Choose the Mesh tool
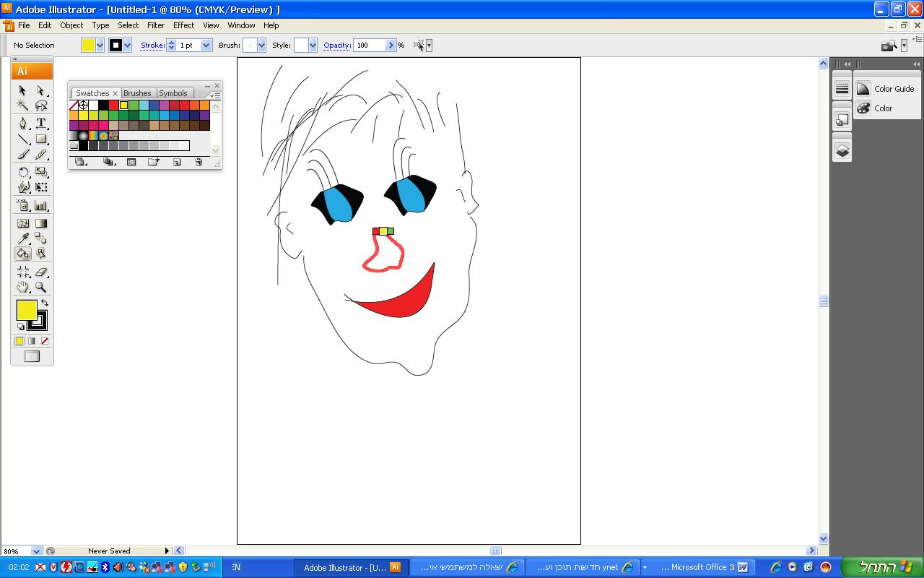Viewport: 924px width, 578px height. tap(23, 223)
